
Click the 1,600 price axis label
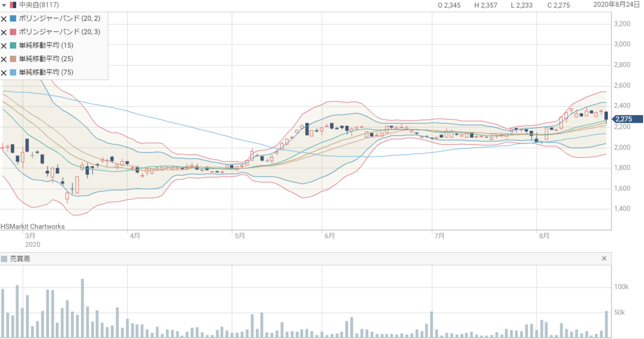coord(622,188)
